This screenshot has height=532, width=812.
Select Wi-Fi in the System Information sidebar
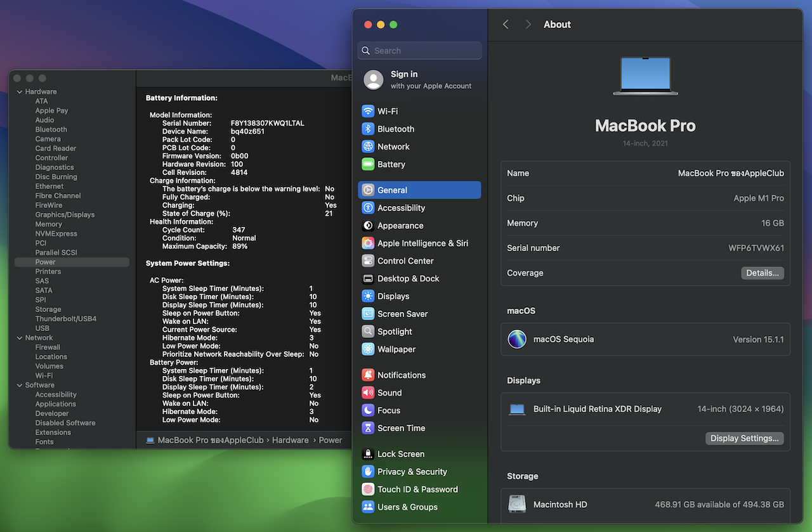point(44,376)
